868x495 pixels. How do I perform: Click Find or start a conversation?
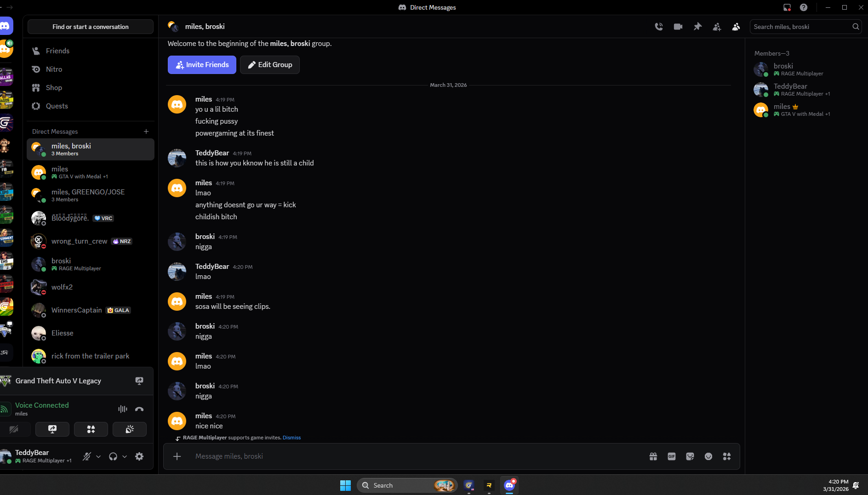91,27
